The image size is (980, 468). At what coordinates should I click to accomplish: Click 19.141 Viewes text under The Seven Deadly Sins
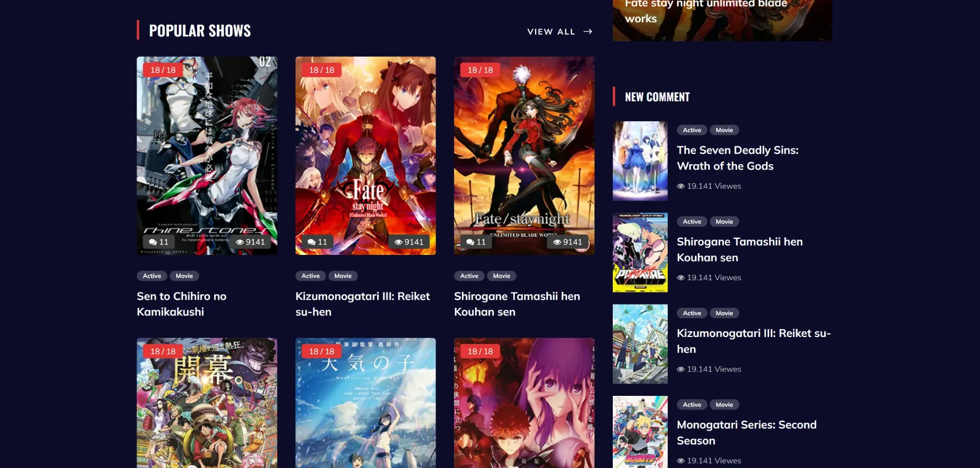(714, 186)
